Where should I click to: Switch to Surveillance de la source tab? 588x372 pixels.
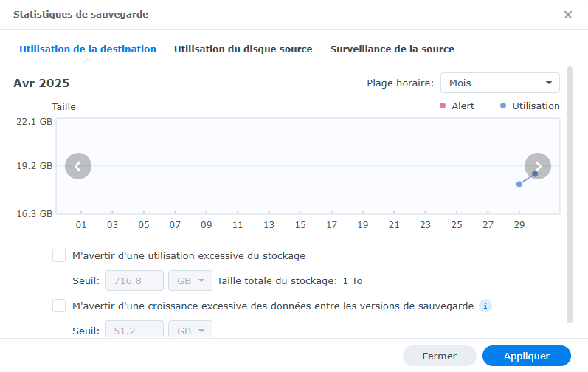pos(392,49)
